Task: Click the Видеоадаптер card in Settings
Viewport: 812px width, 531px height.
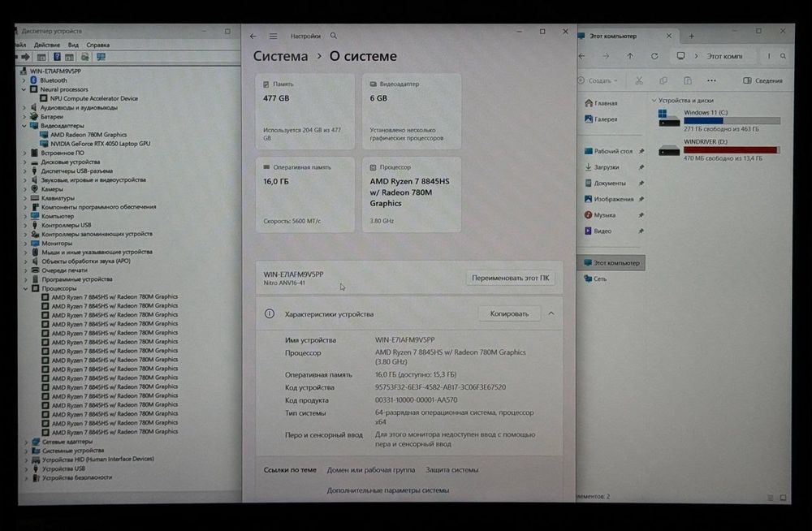Action: click(x=412, y=111)
